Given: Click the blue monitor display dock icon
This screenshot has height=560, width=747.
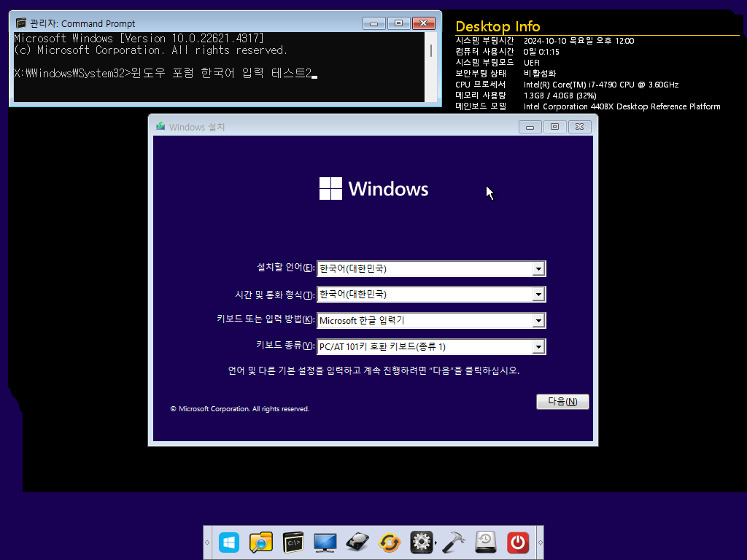Looking at the screenshot, I should [x=325, y=542].
